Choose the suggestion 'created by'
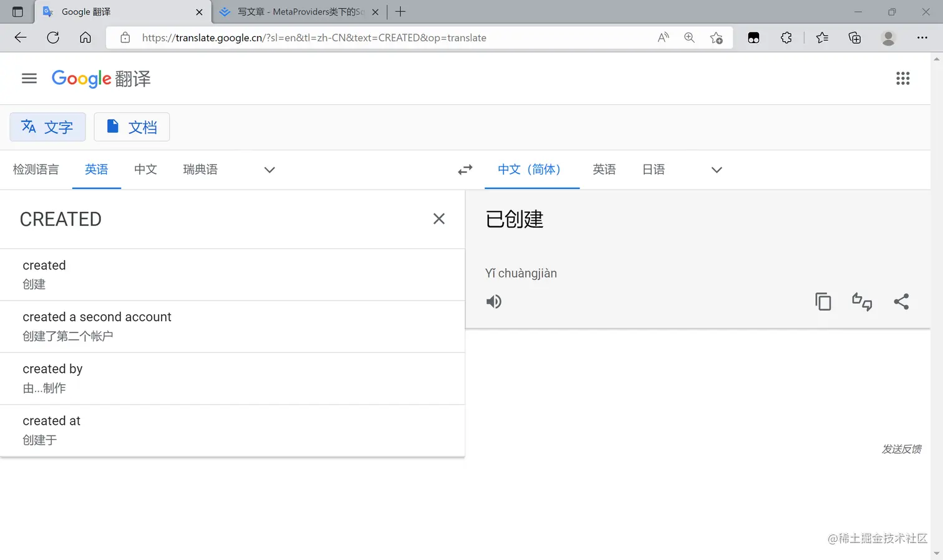The image size is (943, 560). [x=232, y=379]
